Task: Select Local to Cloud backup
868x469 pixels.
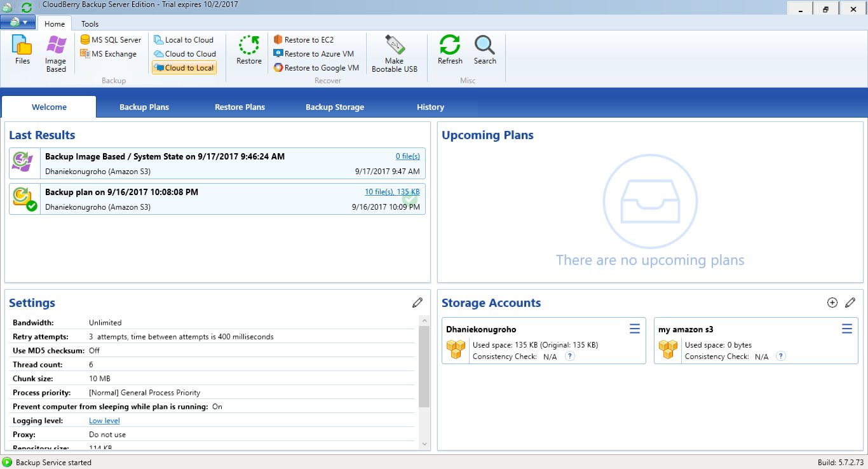Action: 184,39
